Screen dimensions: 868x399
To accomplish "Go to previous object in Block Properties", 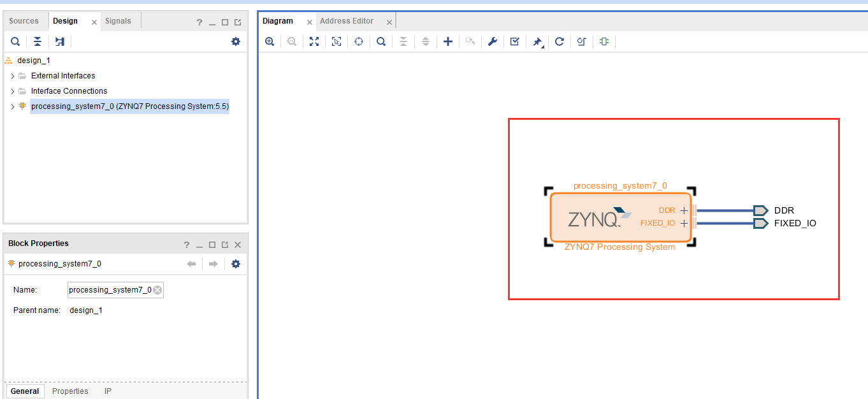I will click(191, 264).
